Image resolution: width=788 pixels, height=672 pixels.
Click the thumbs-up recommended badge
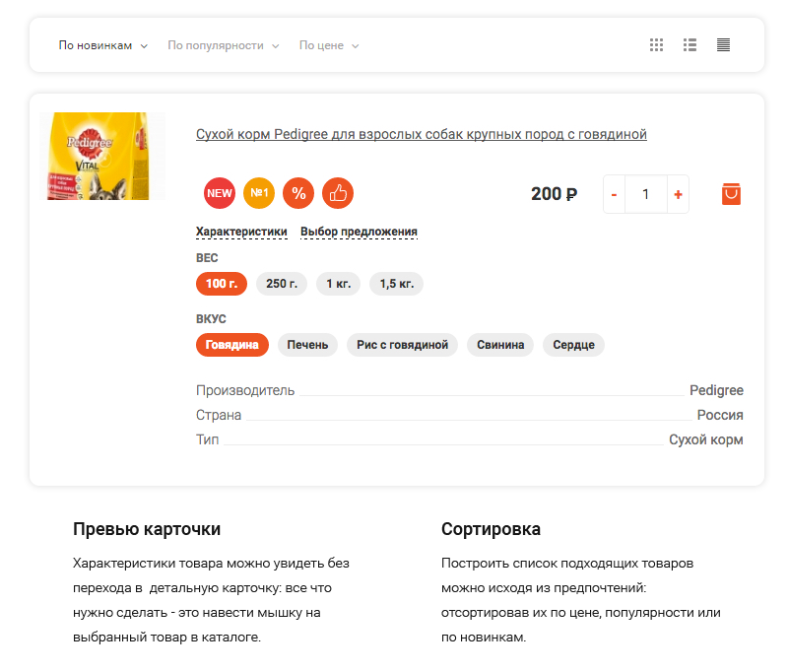(338, 193)
